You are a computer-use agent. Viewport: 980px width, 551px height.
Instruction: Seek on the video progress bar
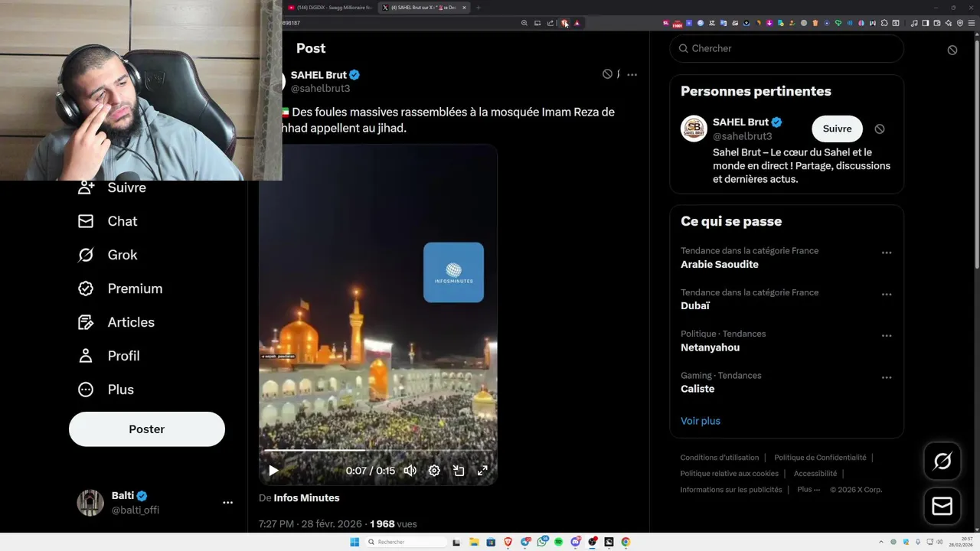tap(377, 451)
